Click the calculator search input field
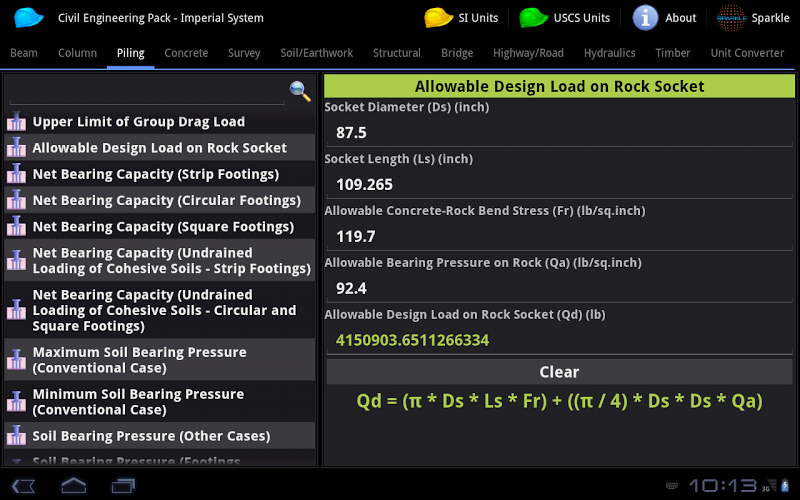The width and height of the screenshot is (800, 500). point(147,91)
